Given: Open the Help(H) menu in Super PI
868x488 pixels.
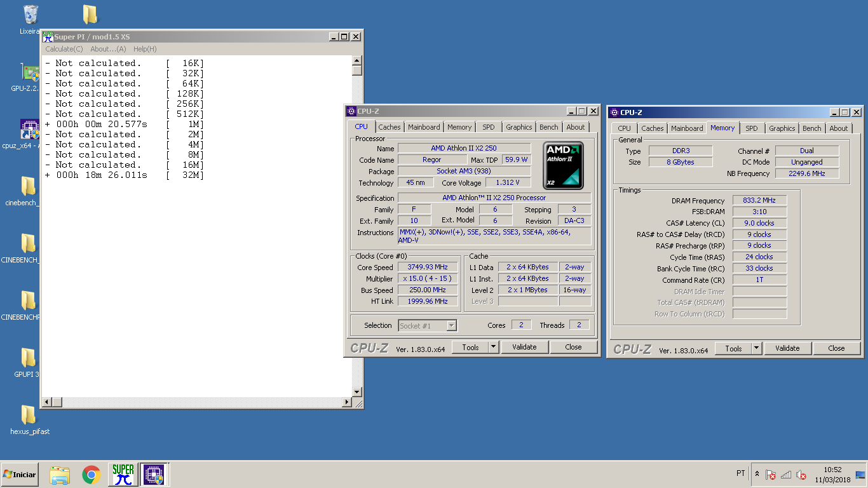Looking at the screenshot, I should click(x=145, y=49).
